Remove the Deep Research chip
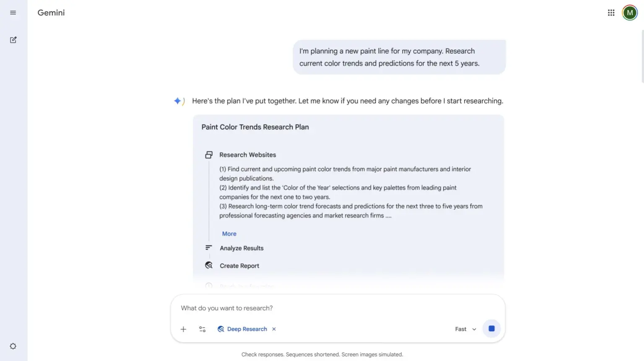This screenshot has height=361, width=644. click(274, 329)
